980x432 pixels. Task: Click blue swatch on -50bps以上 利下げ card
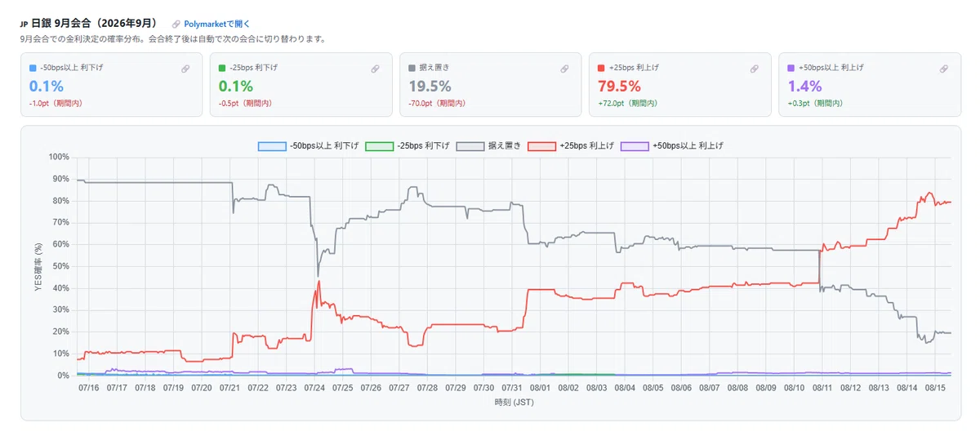33,68
